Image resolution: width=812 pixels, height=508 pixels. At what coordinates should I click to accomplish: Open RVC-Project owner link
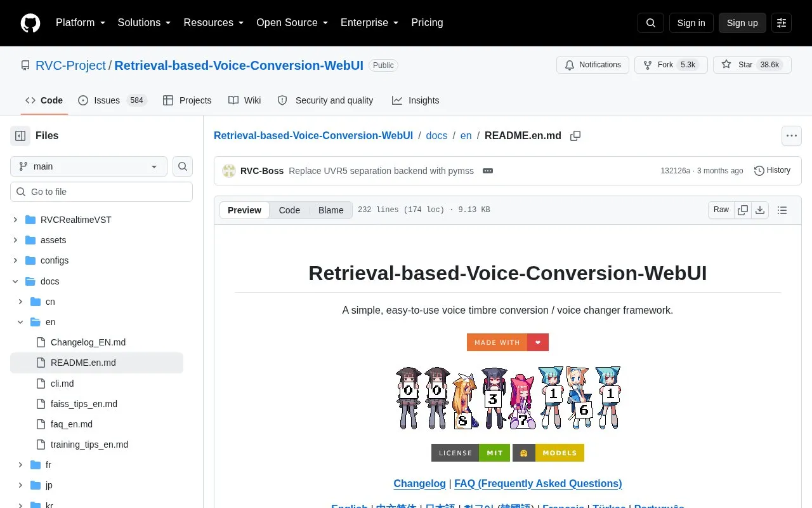tap(70, 65)
